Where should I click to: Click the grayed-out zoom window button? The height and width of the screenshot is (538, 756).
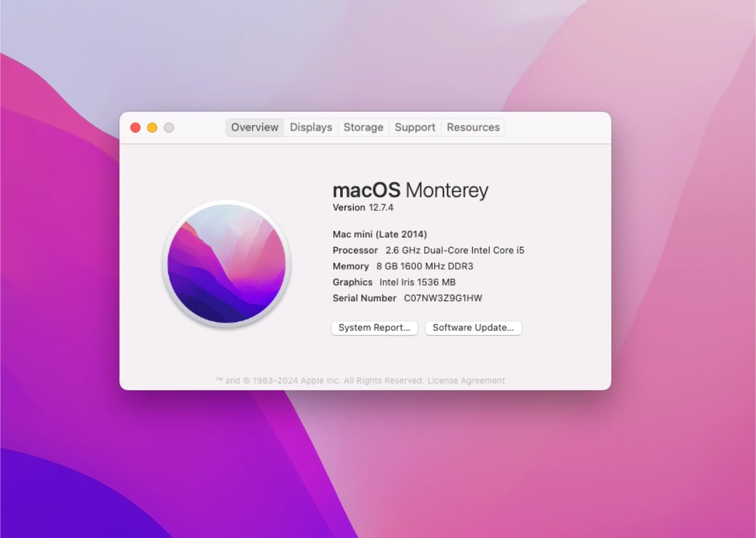coord(169,128)
